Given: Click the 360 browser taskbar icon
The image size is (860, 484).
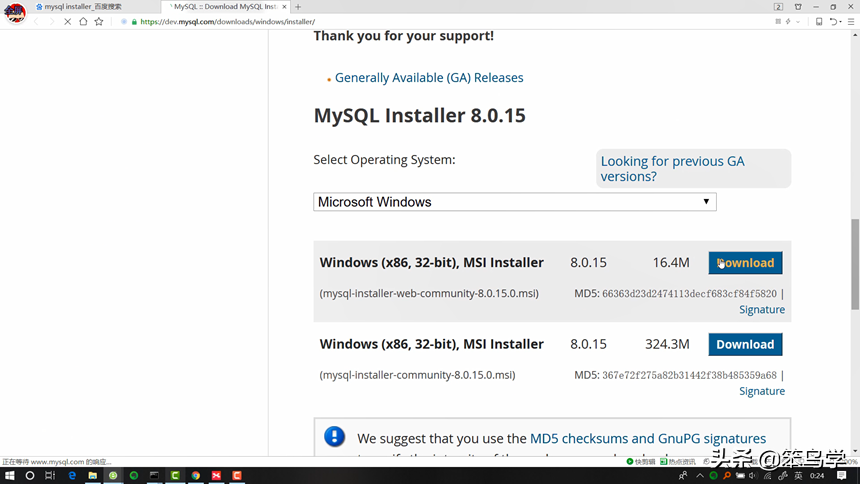Looking at the screenshot, I should 113,475.
